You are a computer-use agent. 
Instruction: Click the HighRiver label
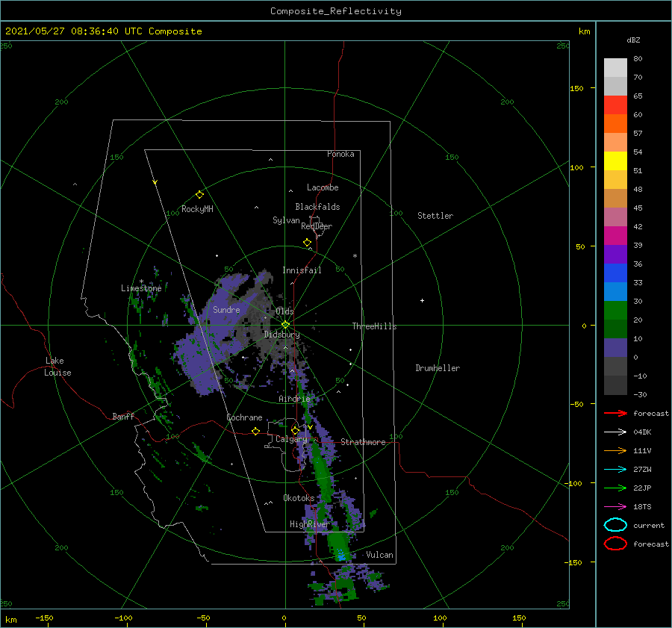coord(309,524)
